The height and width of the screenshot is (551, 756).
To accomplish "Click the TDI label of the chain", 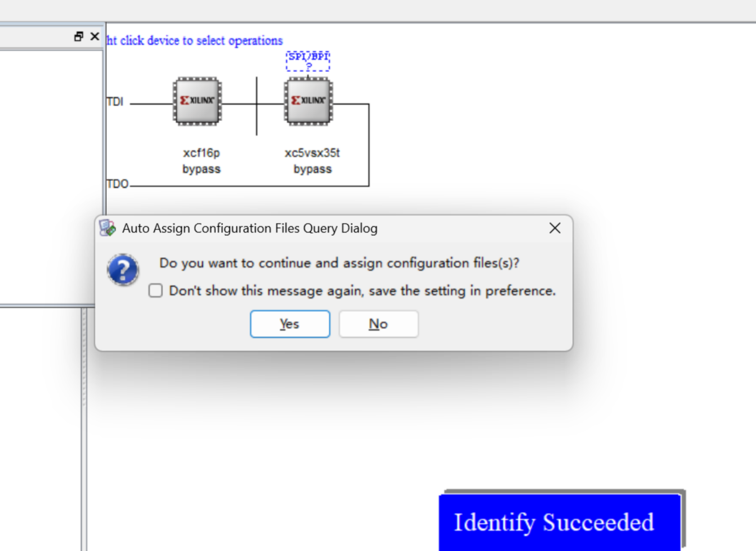I will coord(115,102).
